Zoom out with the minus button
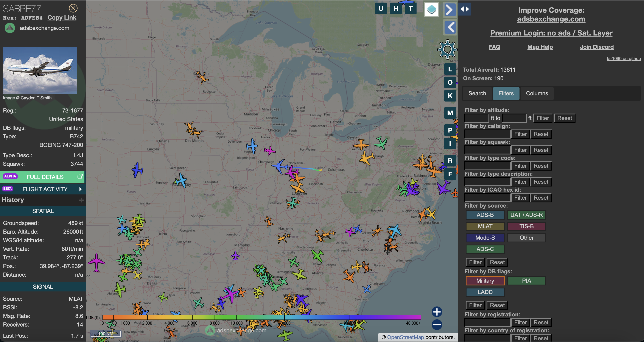 [437, 325]
